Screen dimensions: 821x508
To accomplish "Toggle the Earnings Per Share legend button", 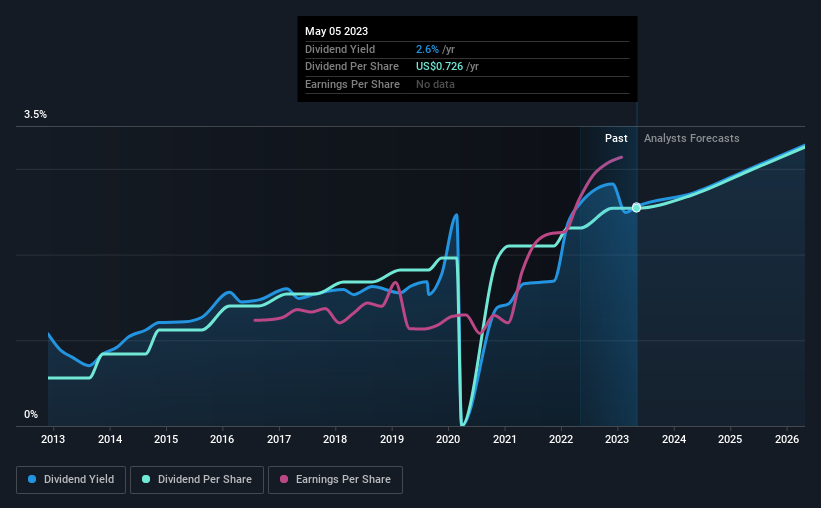I will tap(335, 480).
